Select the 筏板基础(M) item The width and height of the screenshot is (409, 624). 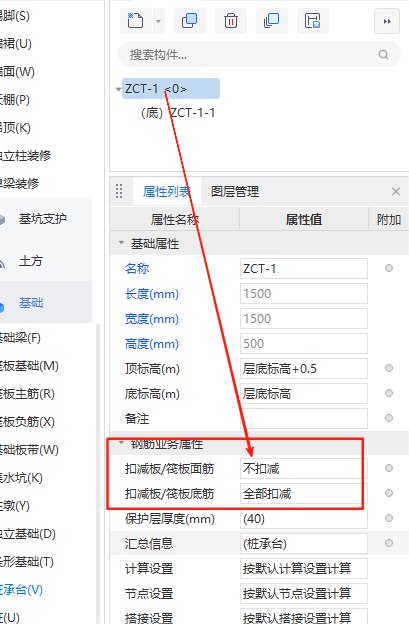pyautogui.click(x=29, y=366)
